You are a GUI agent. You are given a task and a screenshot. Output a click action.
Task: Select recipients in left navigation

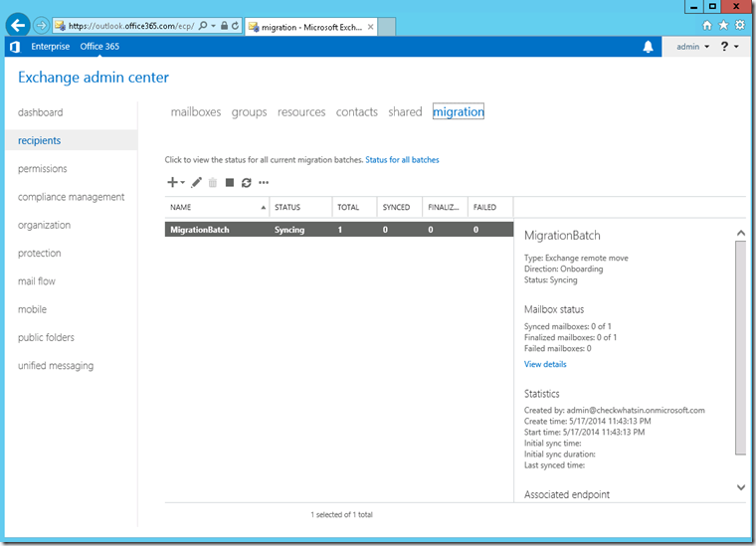72,140
